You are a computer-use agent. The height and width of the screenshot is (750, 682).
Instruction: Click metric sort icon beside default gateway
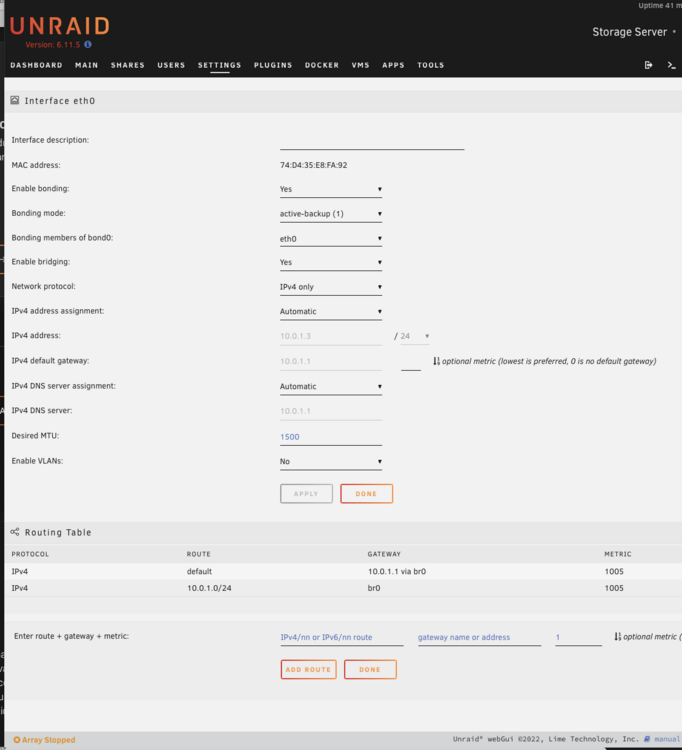(436, 361)
